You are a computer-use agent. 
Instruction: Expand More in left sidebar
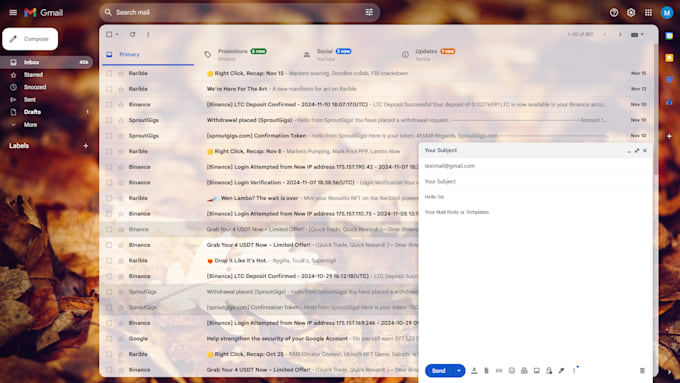(x=30, y=124)
